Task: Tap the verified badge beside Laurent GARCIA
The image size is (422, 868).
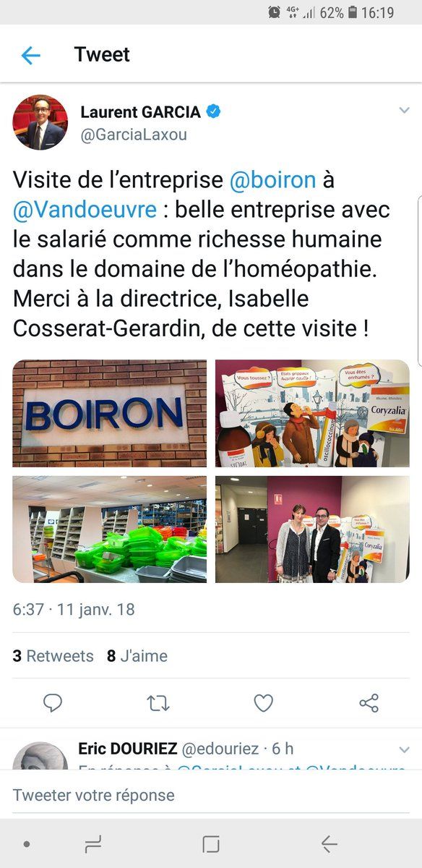Action: [x=214, y=111]
